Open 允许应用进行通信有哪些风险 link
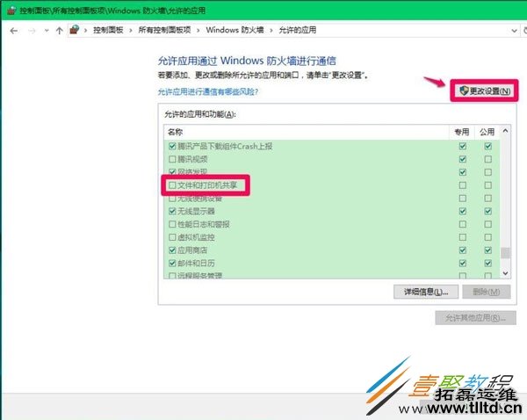This screenshot has height=420, width=527. point(208,91)
